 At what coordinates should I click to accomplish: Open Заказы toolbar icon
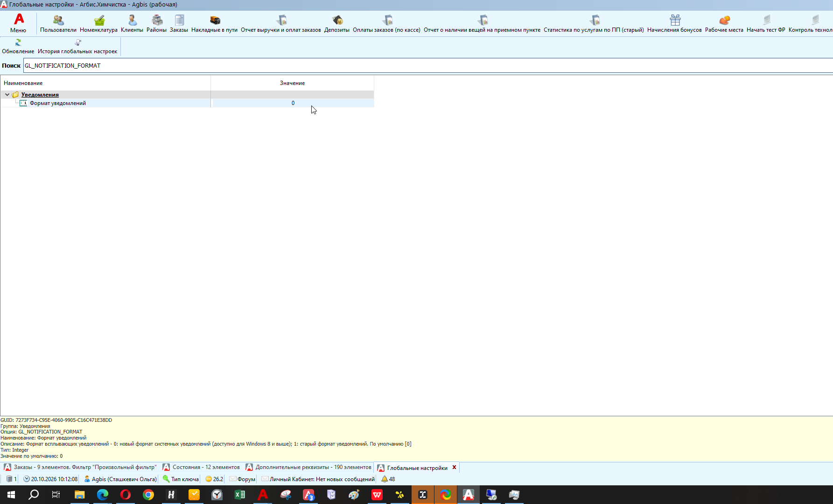[179, 23]
